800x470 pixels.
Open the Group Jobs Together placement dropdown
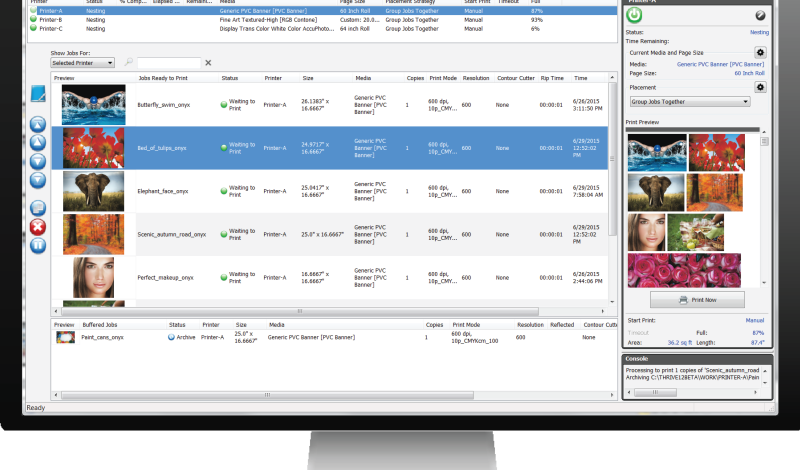690,102
